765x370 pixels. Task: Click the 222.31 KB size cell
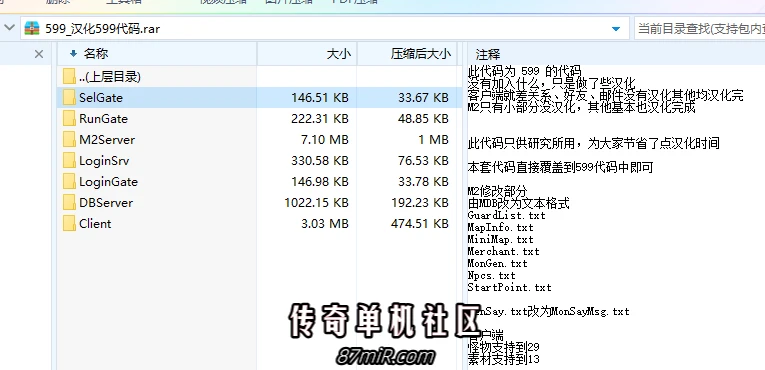(320, 119)
